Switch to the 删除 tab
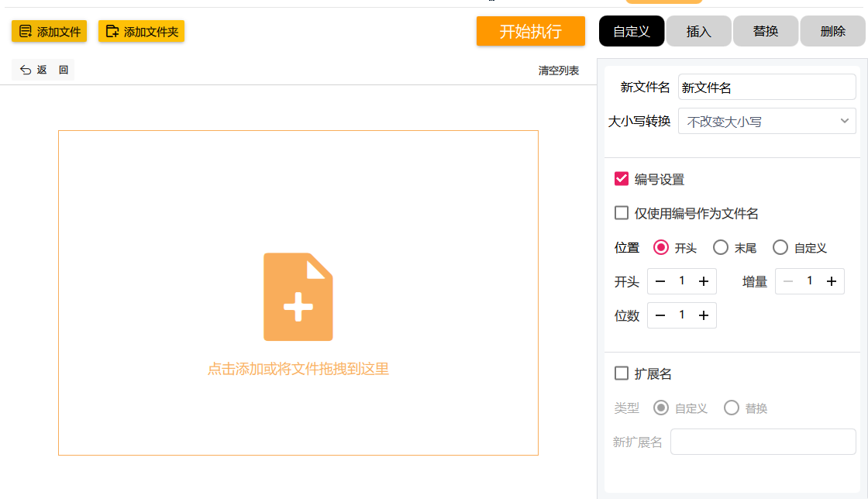868x499 pixels. 832,31
